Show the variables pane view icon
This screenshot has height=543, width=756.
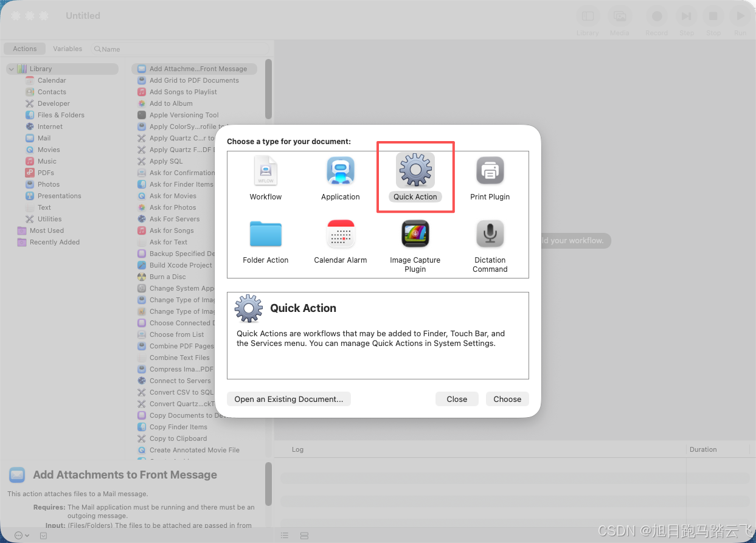(x=305, y=535)
